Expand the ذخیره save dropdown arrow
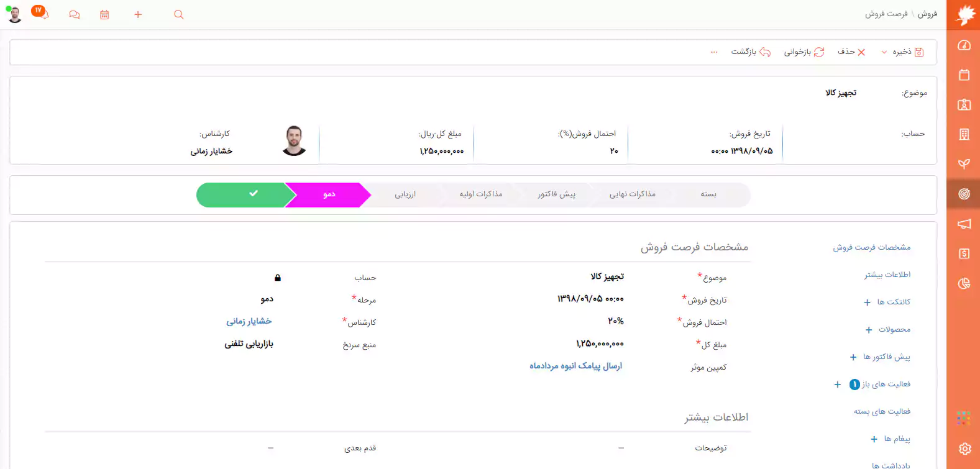Image resolution: width=980 pixels, height=469 pixels. pyautogui.click(x=884, y=52)
